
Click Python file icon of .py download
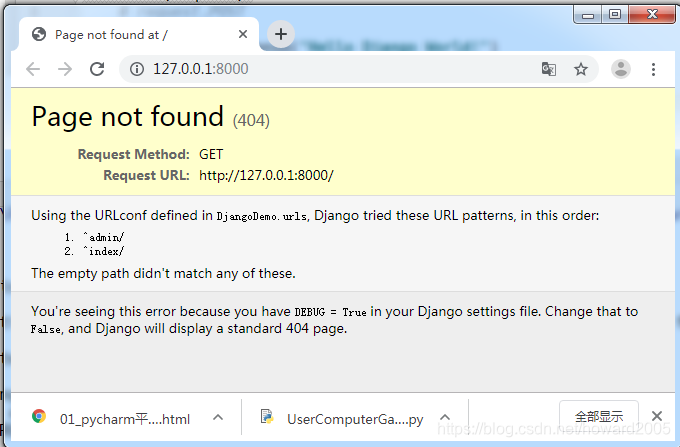point(267,417)
